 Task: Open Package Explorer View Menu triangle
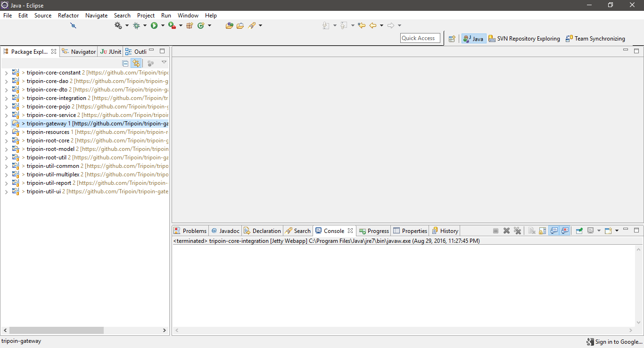(164, 62)
